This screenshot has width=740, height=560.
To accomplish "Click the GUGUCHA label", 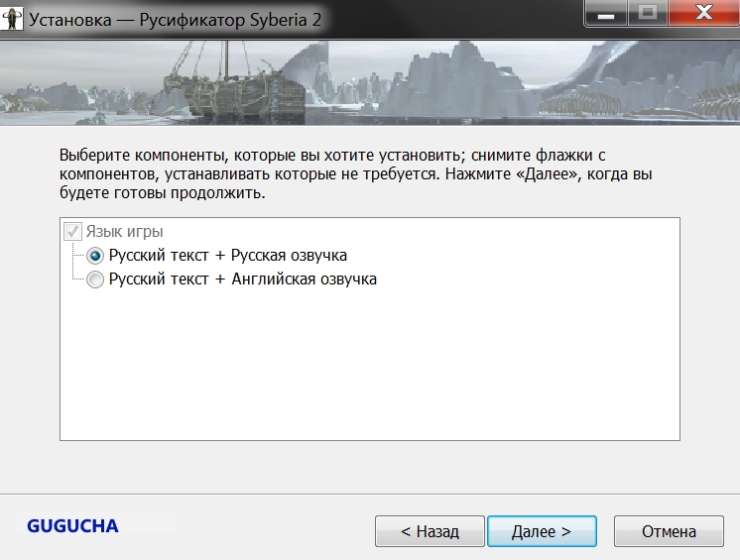I will point(72,526).
